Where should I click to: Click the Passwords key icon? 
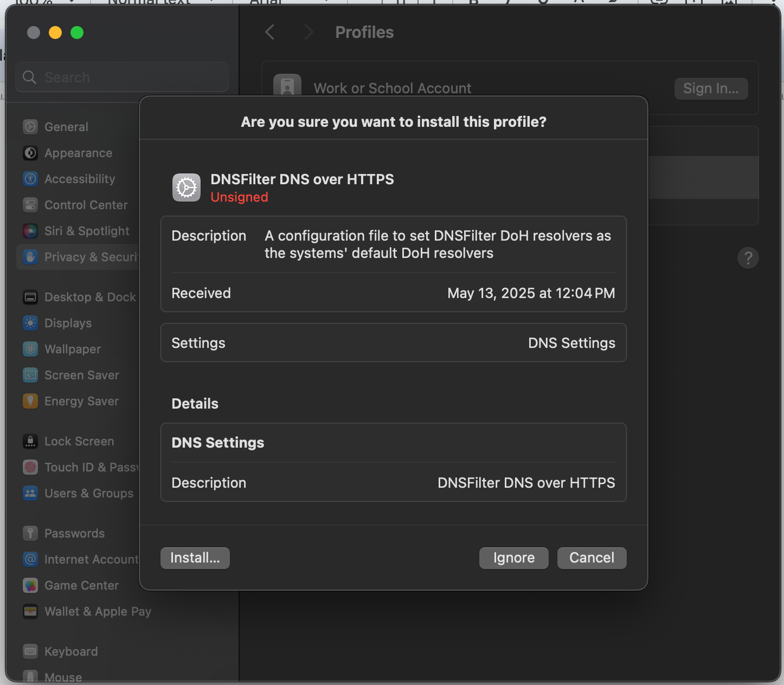pyautogui.click(x=30, y=533)
